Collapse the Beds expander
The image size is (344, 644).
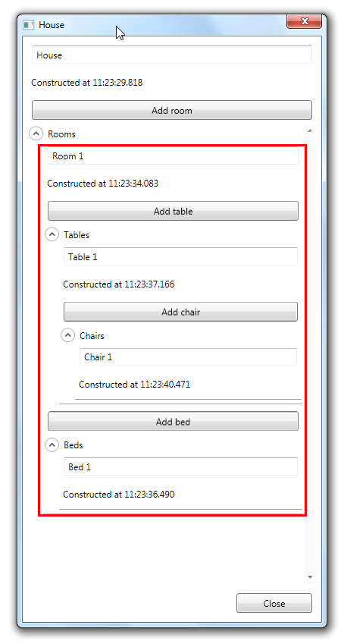click(52, 445)
